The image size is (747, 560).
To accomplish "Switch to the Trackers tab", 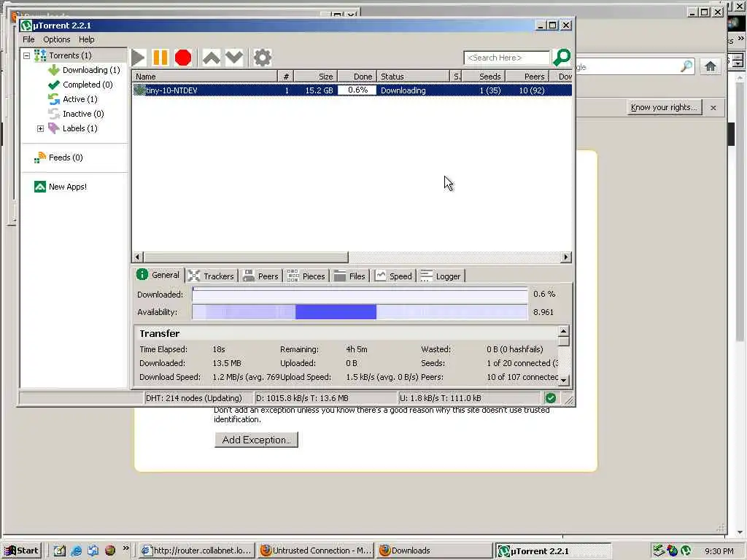I will click(x=211, y=276).
